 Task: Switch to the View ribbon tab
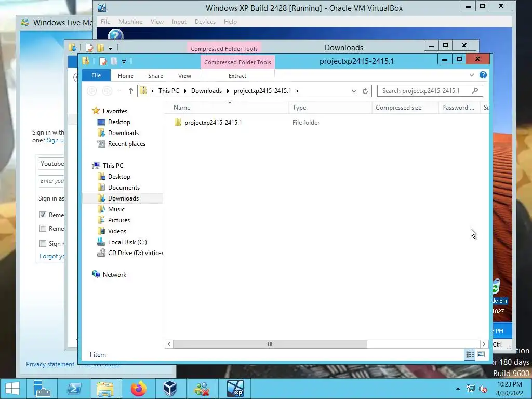(184, 76)
